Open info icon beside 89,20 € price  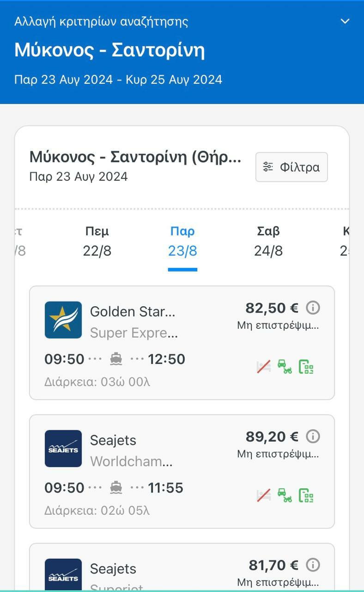[313, 437]
